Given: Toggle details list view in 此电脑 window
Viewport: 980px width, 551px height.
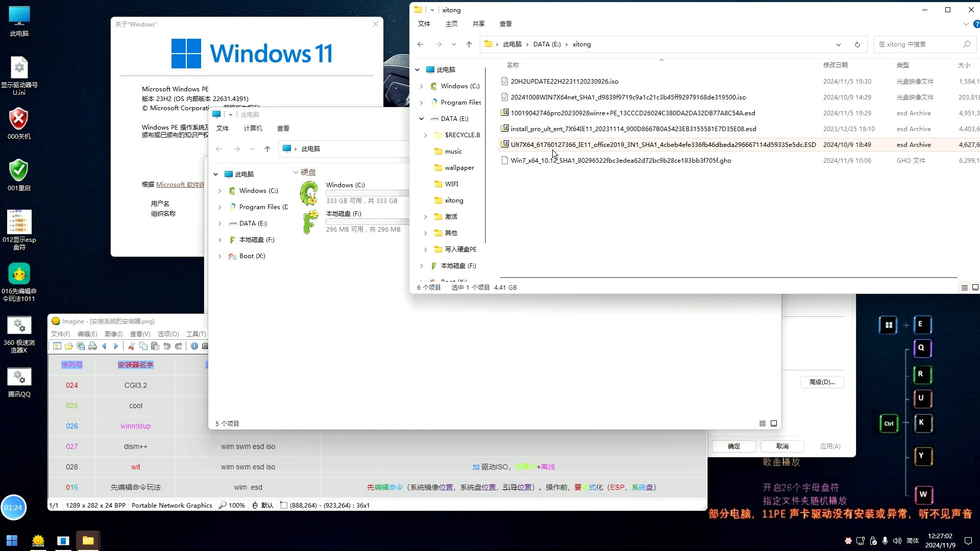Looking at the screenshot, I should [x=763, y=423].
